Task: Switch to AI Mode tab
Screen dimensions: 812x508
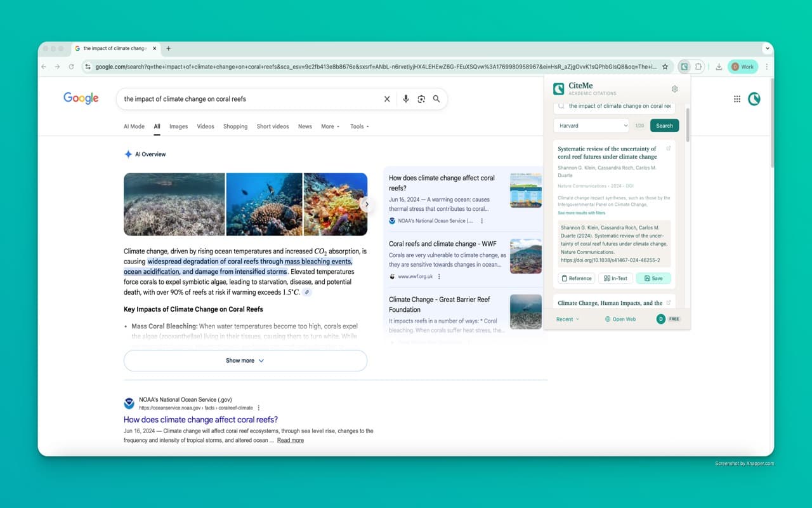Action: coord(134,126)
